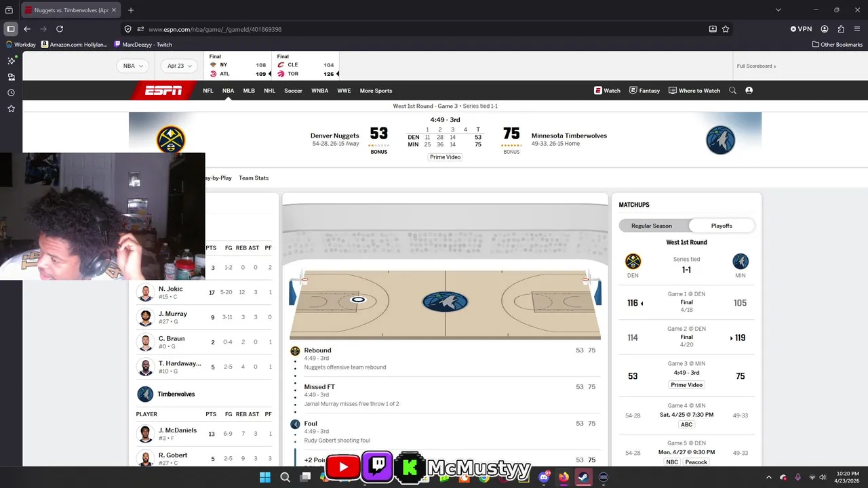Click the Denver Nuggets team logo
This screenshot has height=488, width=868.
pos(171,140)
